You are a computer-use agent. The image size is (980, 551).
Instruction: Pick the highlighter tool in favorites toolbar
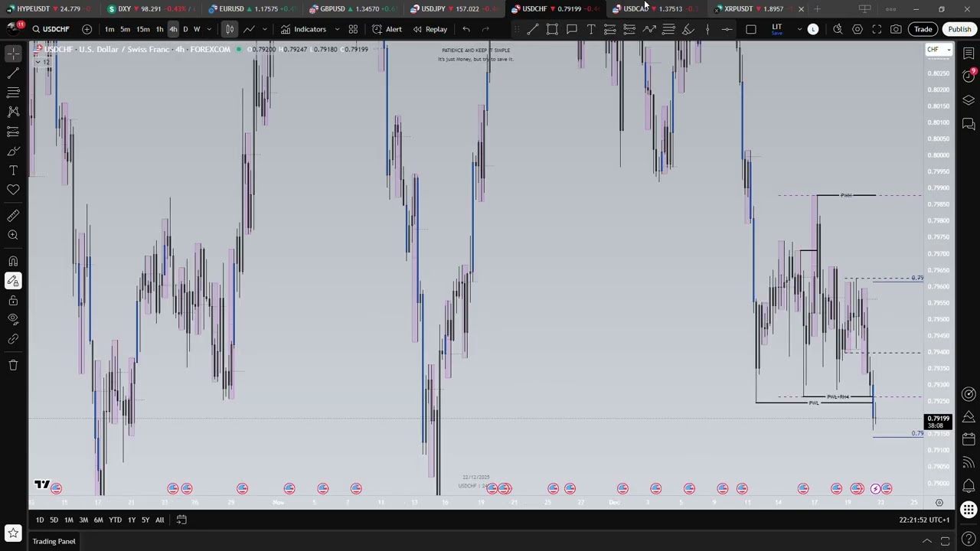click(x=688, y=29)
